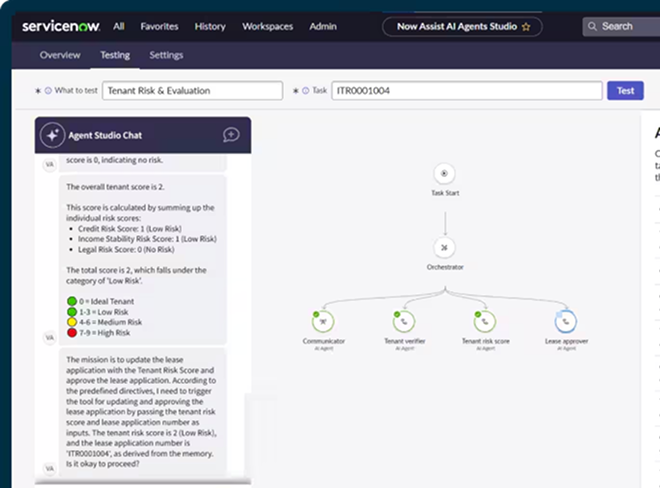Click green dot for Low Risk
Viewport: 660px width, 488px height.
pos(72,312)
